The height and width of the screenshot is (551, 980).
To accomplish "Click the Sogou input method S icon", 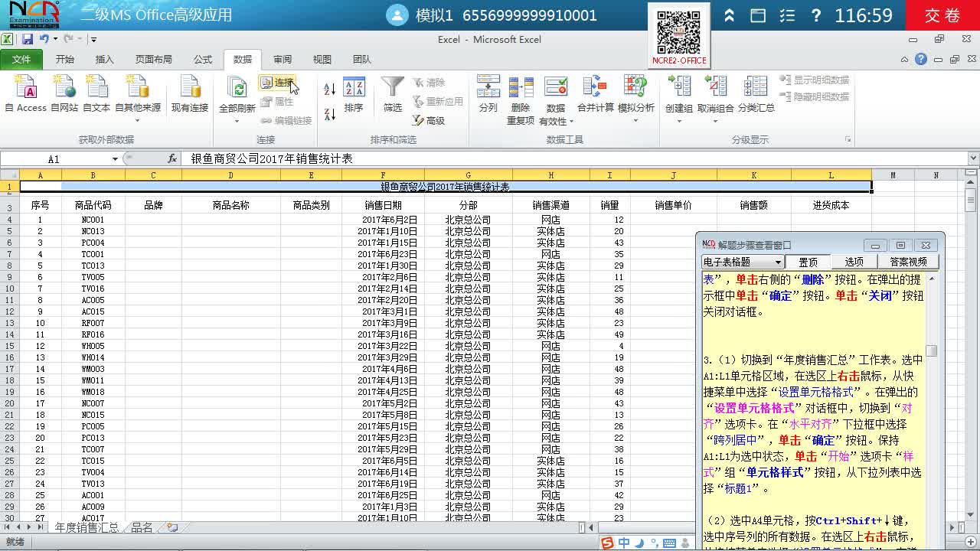I will (607, 543).
